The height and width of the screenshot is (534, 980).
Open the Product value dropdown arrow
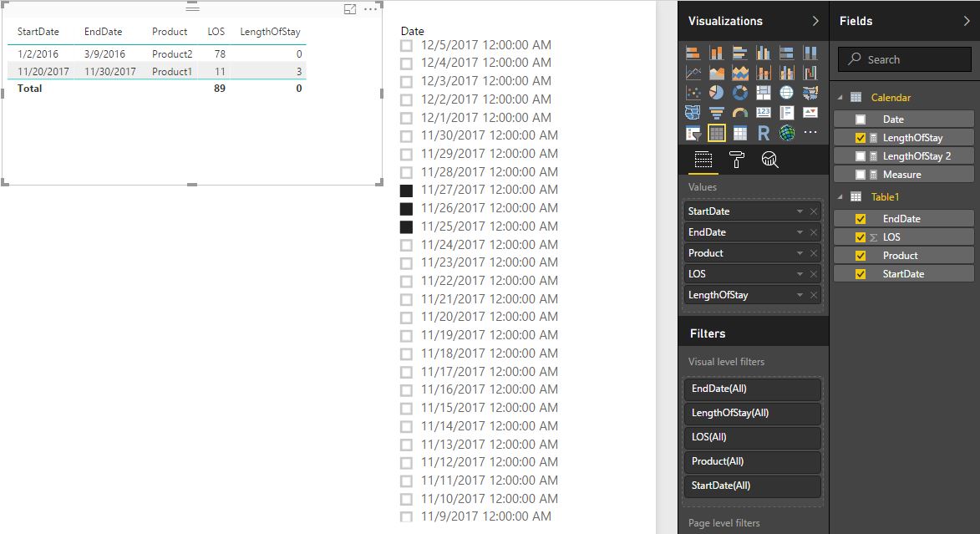click(x=800, y=253)
